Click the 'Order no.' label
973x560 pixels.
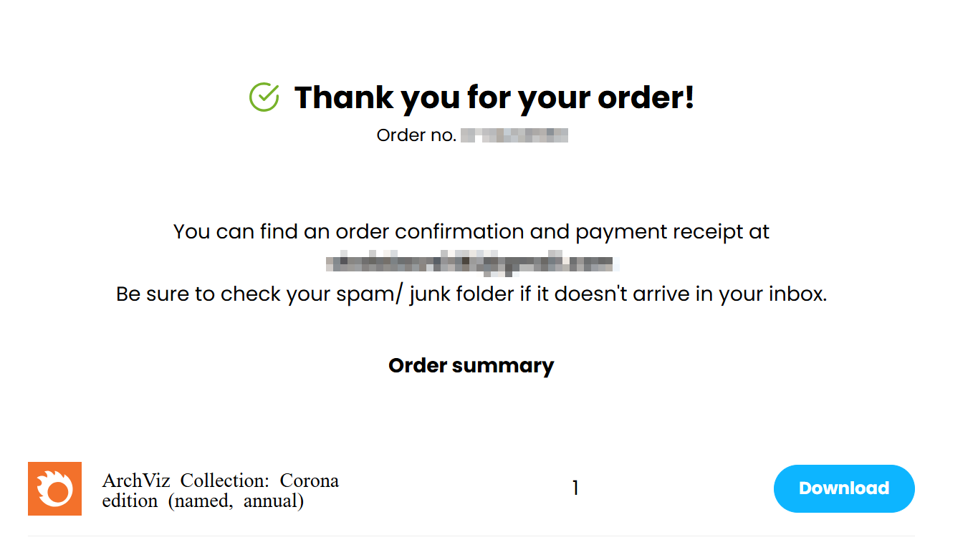click(x=416, y=135)
